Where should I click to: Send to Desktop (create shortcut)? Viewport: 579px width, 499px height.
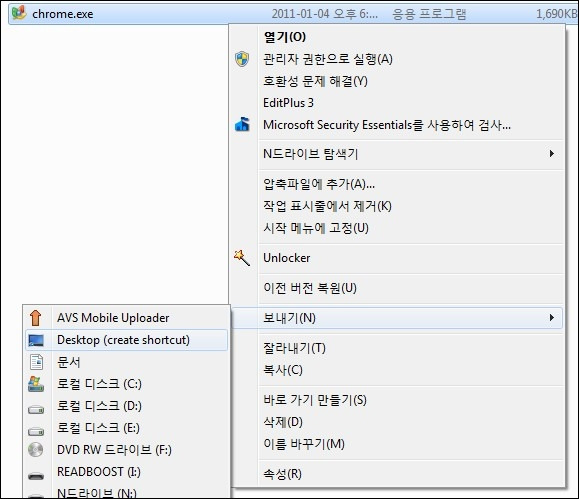coord(126,340)
